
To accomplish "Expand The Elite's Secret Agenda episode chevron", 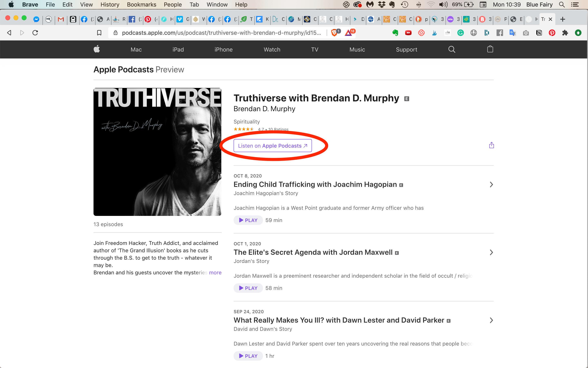I will pyautogui.click(x=491, y=252).
